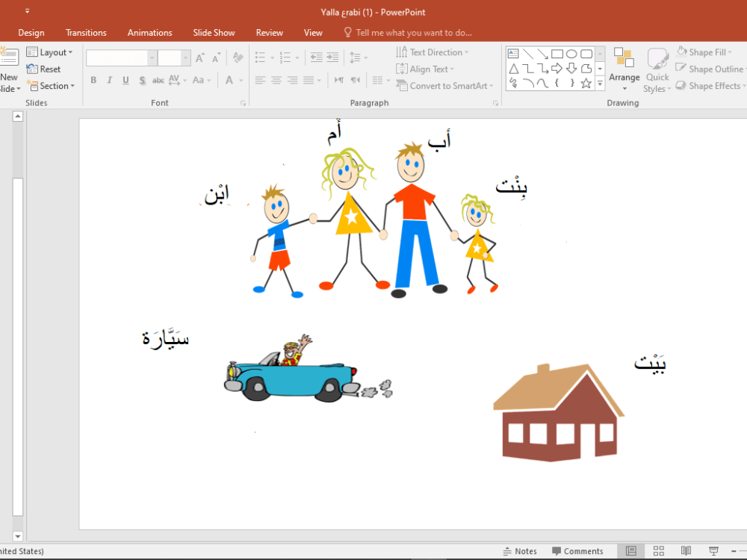This screenshot has height=560, width=747.
Task: Open Character Spacing dropdown
Action: pos(177,80)
